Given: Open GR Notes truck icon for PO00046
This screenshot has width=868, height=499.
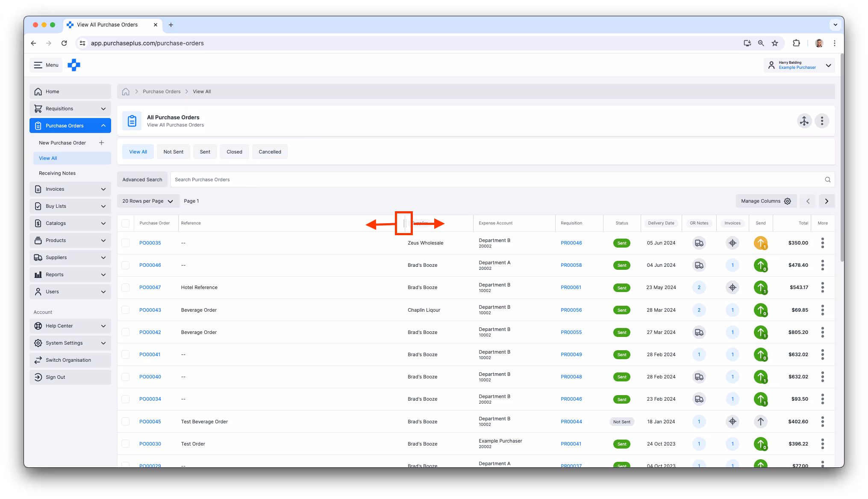Looking at the screenshot, I should pos(699,265).
